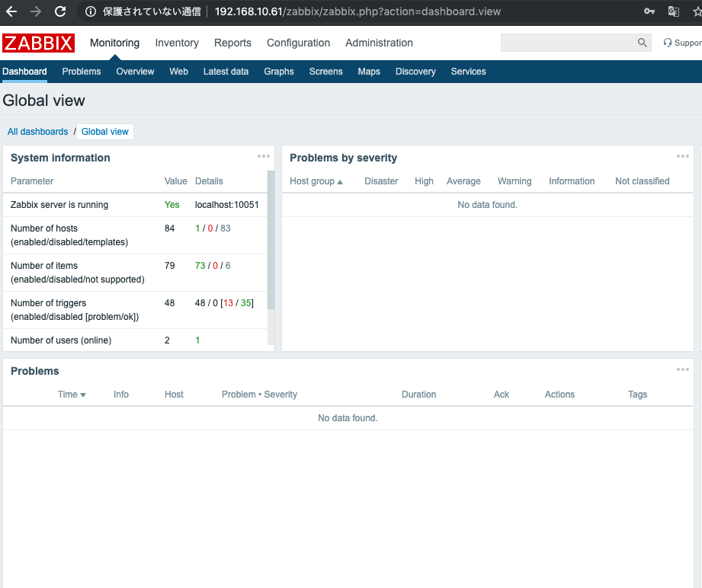Open the System information widget options menu
The width and height of the screenshot is (702, 588).
point(264,156)
